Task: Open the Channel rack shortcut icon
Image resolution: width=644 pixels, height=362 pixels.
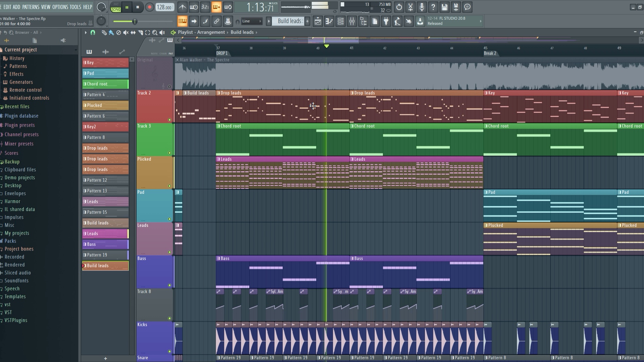Action: [340, 21]
